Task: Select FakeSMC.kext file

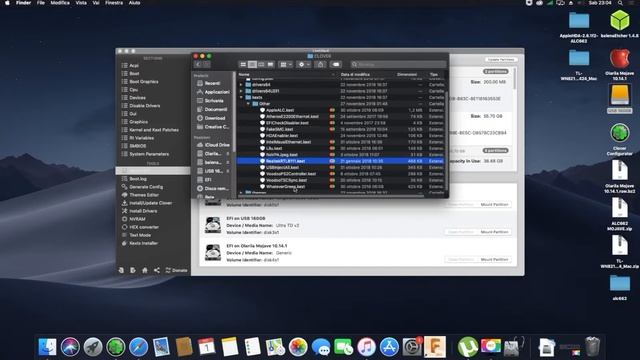Action: pos(279,129)
